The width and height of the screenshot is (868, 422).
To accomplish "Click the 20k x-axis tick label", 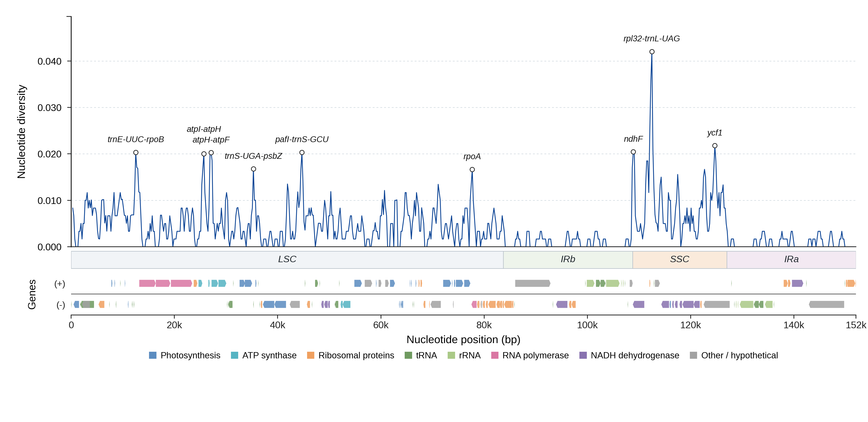I will tap(174, 325).
